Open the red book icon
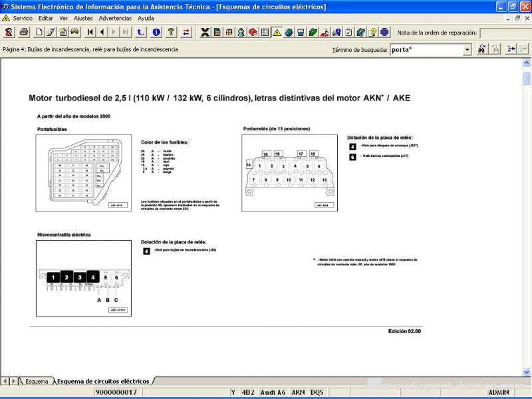This screenshot has width=532, height=399. 253,32
